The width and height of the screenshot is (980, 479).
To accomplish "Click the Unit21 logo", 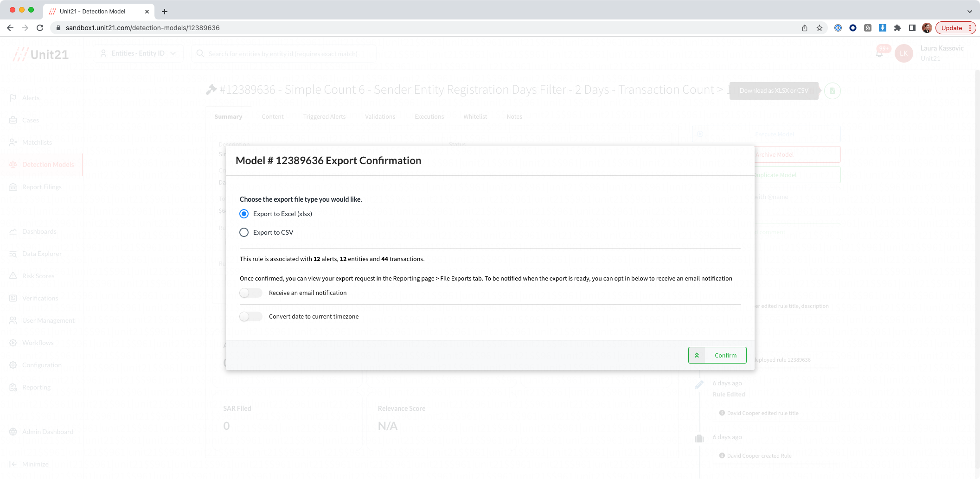I will point(41,54).
